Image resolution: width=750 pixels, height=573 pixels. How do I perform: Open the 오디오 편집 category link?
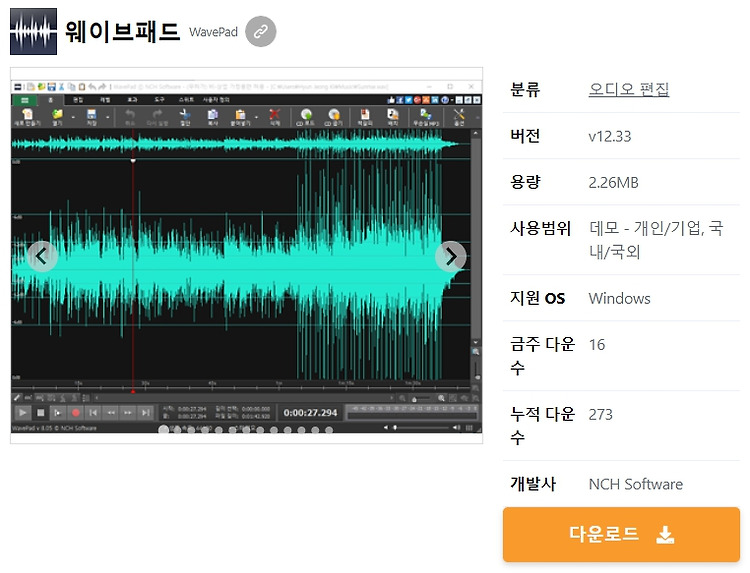629,89
